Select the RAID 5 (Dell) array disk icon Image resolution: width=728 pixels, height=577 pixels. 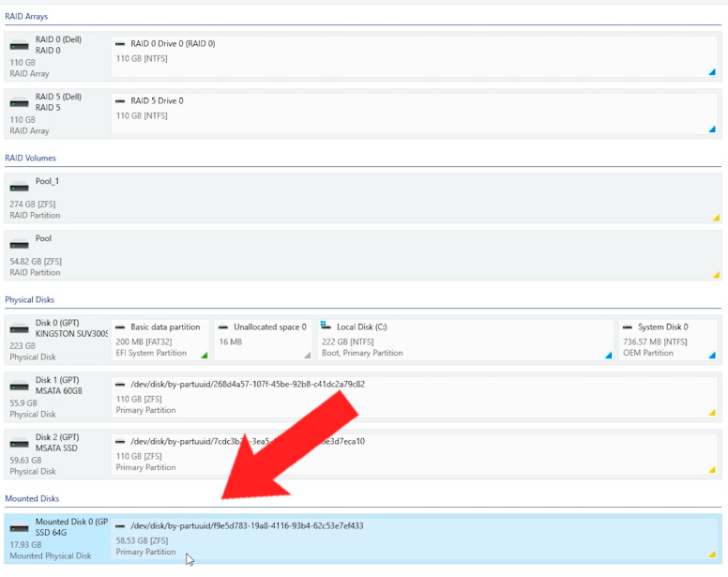[x=20, y=102]
